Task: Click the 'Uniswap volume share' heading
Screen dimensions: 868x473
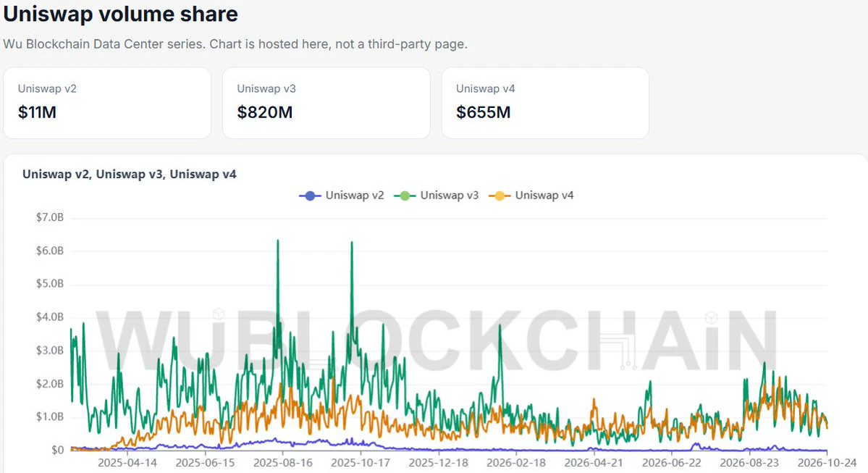Action: tap(121, 14)
